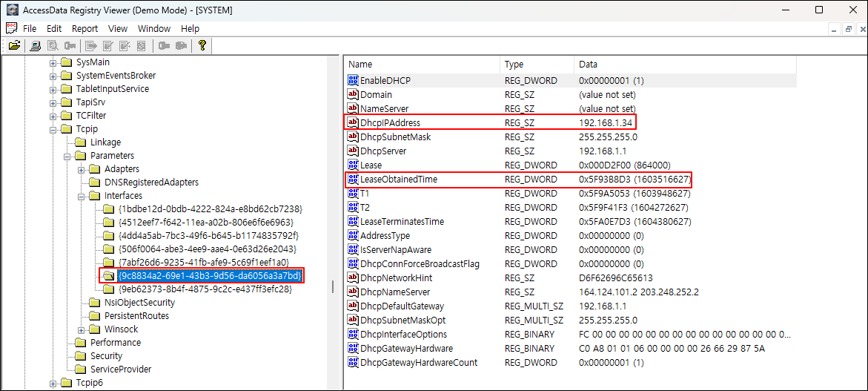Click the folder icon of Security key

click(81, 355)
